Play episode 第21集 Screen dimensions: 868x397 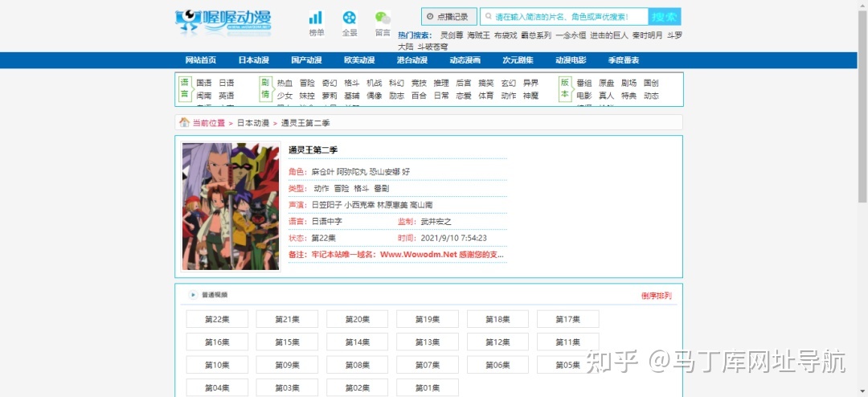pos(287,319)
